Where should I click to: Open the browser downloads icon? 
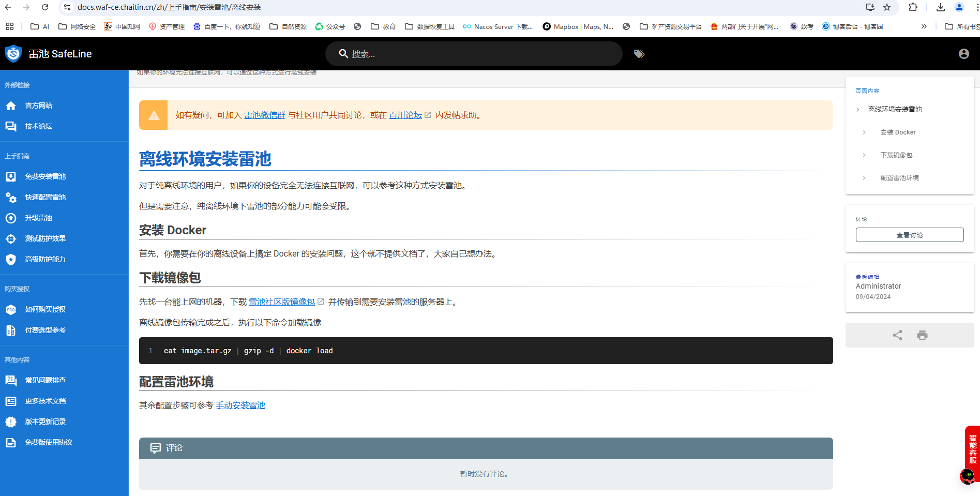coord(941,7)
